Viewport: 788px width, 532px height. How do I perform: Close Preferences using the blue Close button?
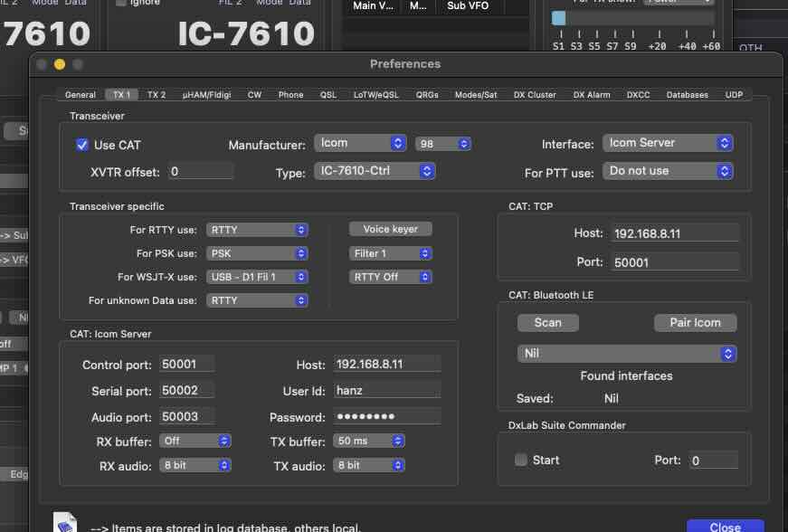tap(725, 527)
